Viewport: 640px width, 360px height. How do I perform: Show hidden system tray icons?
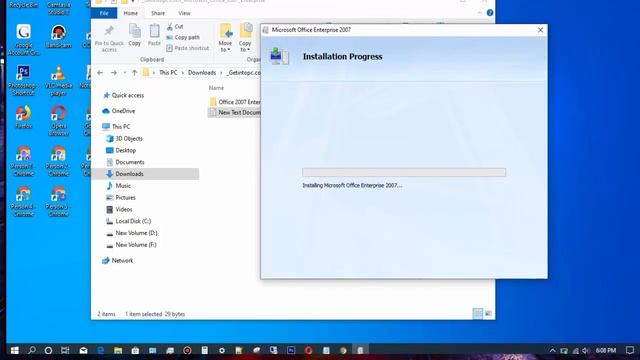coord(552,350)
